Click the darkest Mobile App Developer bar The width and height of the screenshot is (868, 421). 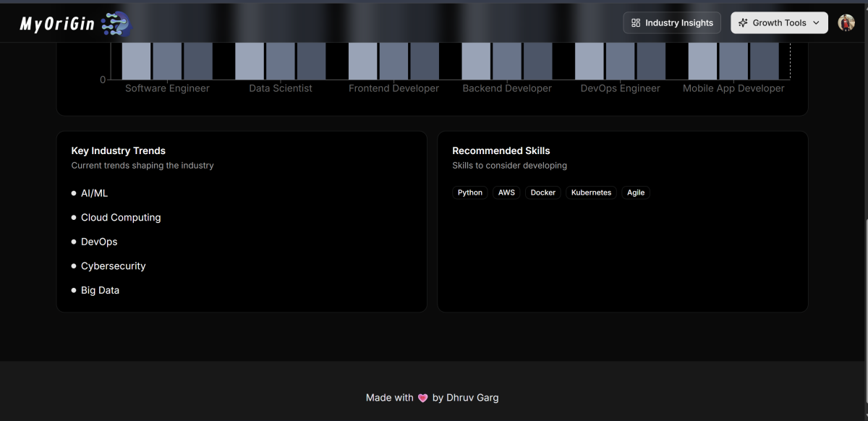[765, 61]
